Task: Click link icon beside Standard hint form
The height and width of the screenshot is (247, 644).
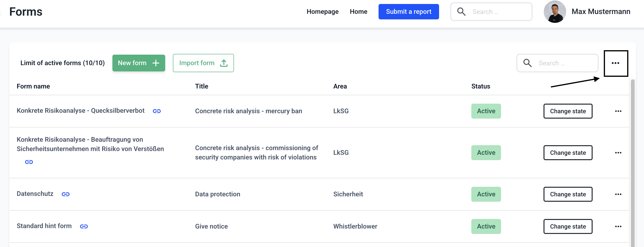Action: point(84,226)
